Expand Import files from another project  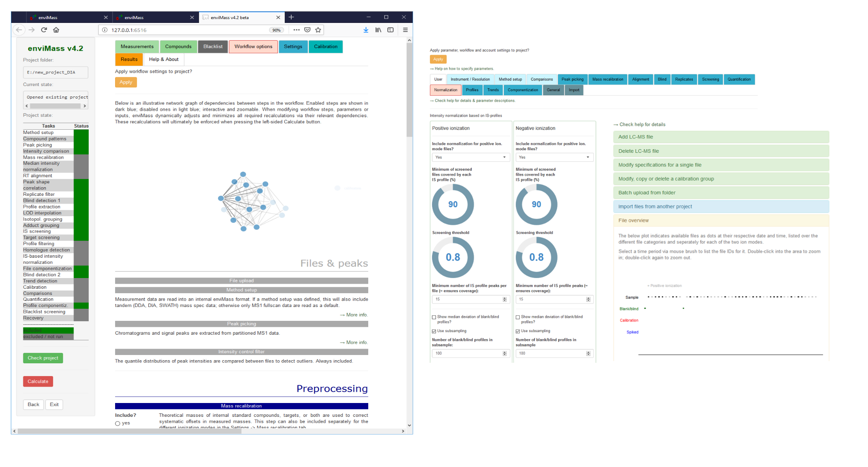click(721, 207)
